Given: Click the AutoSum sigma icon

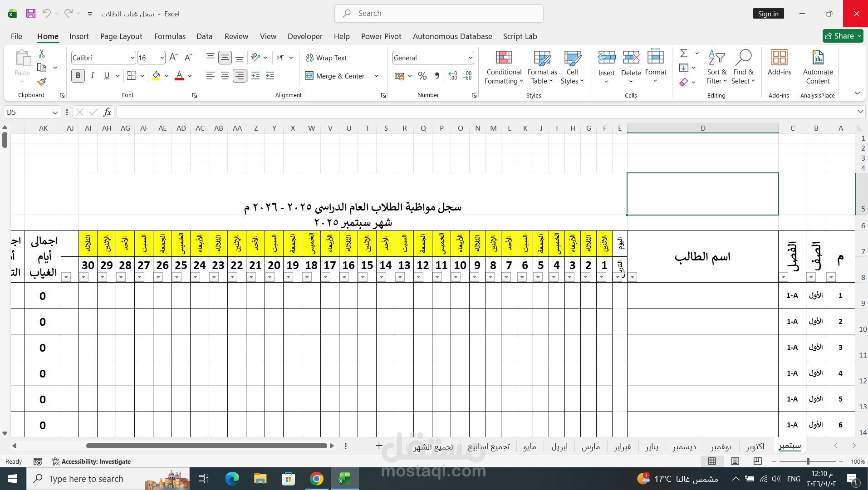Looking at the screenshot, I should (684, 53).
